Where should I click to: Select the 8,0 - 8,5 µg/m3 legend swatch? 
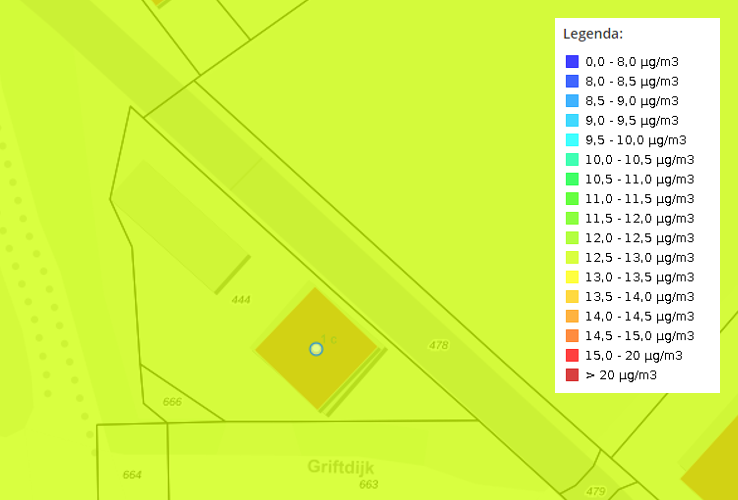pyautogui.click(x=572, y=81)
